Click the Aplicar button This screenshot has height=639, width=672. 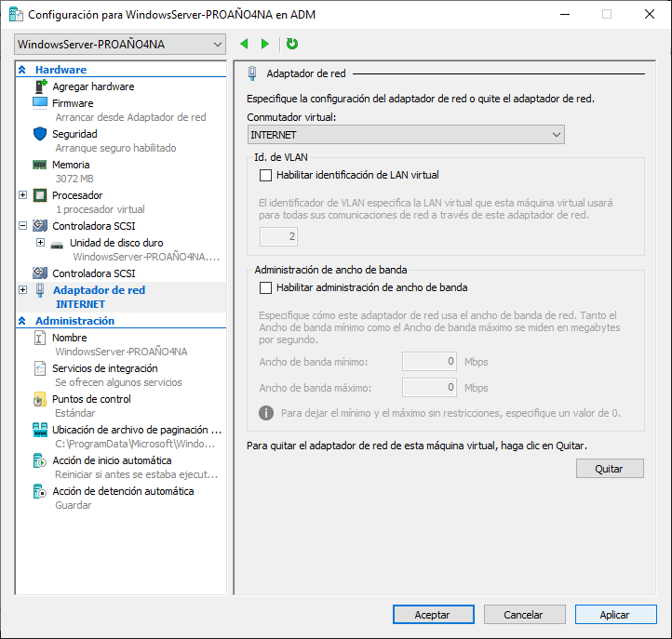click(x=616, y=615)
